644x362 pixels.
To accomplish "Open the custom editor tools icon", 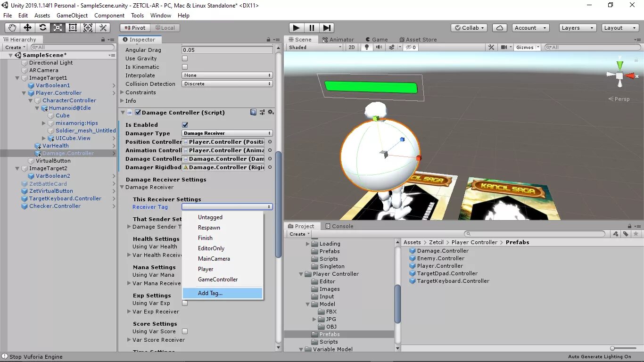I will click(103, 28).
